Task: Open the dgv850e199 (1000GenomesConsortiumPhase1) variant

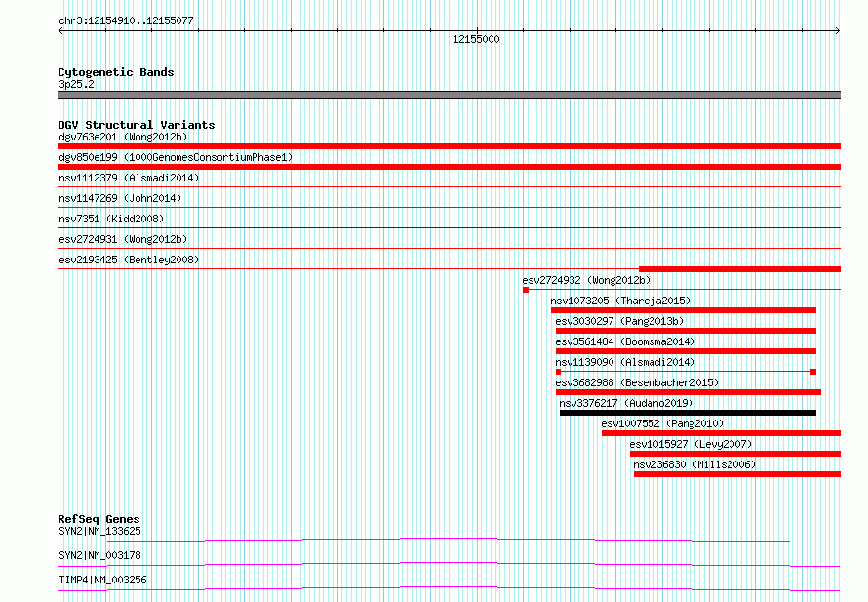Action: point(176,157)
